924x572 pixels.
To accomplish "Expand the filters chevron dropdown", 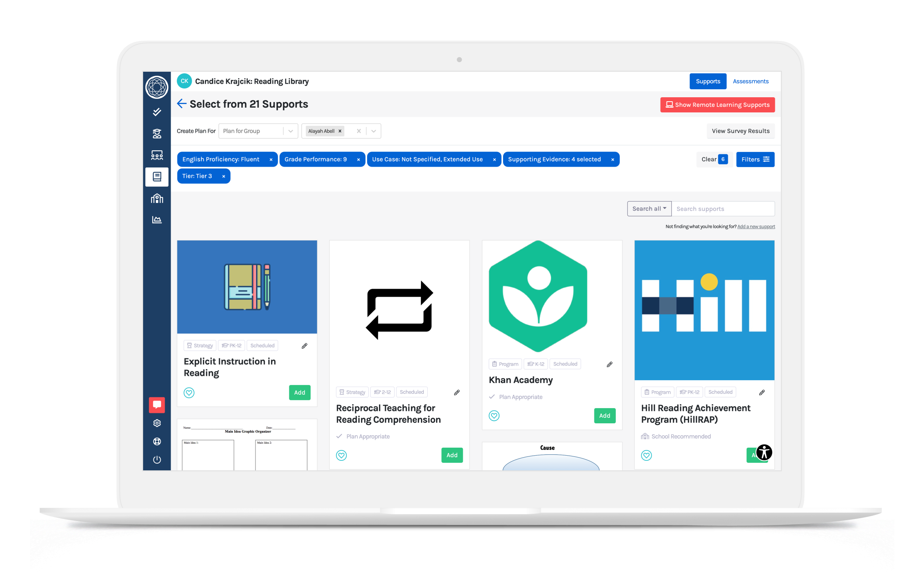I will (x=755, y=158).
